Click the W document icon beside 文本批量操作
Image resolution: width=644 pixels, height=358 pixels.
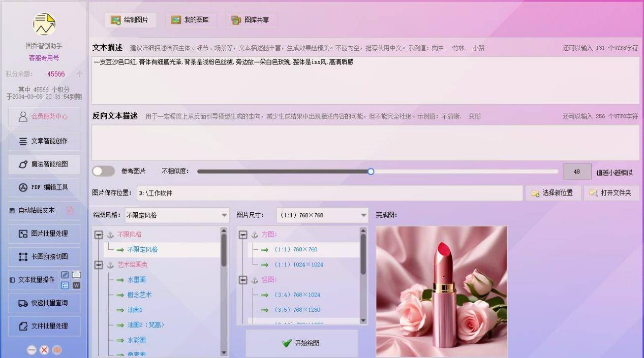[76, 285]
